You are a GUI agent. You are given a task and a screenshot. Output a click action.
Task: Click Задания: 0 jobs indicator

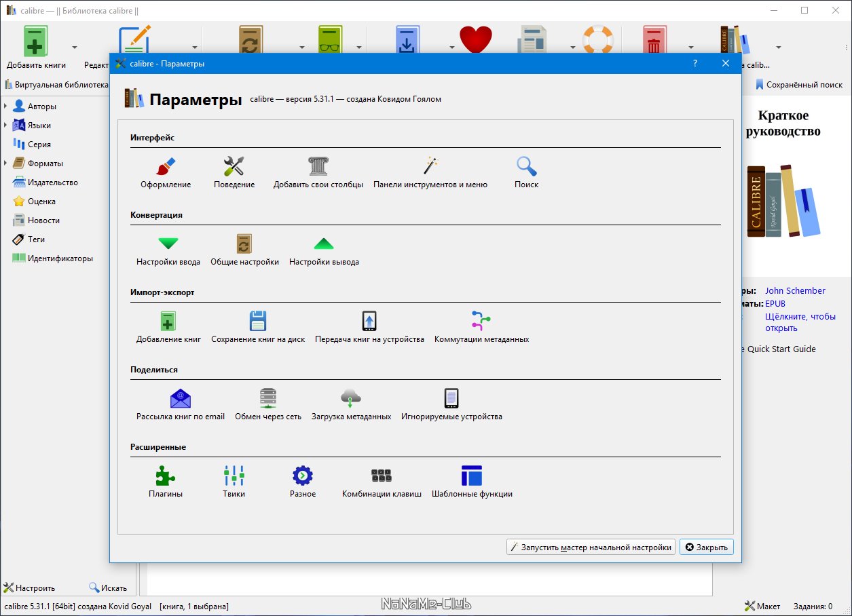click(811, 606)
